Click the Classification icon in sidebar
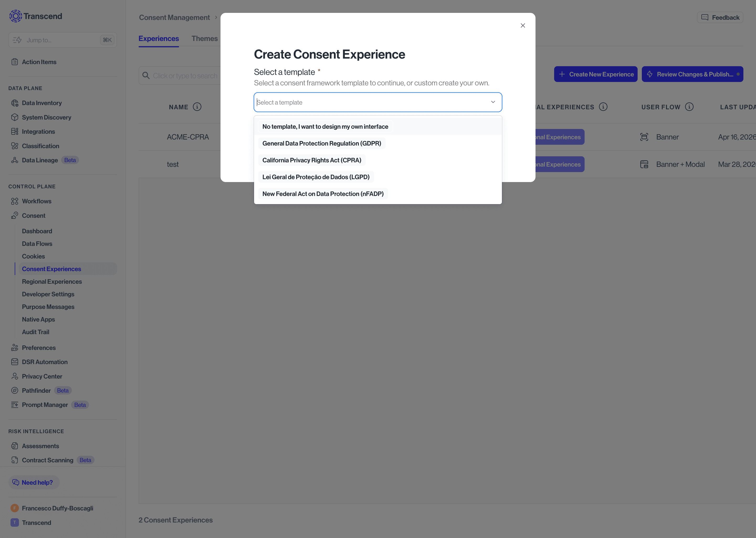This screenshot has height=538, width=756. (x=14, y=146)
